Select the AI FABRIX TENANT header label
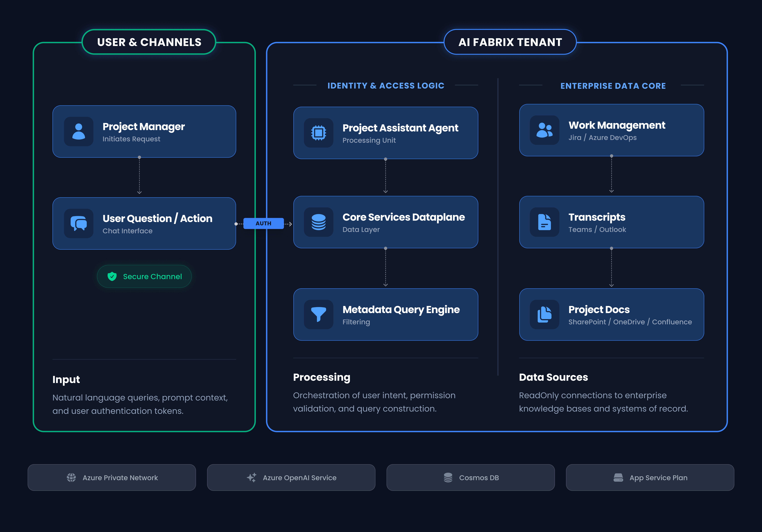This screenshot has height=532, width=762. (x=510, y=42)
